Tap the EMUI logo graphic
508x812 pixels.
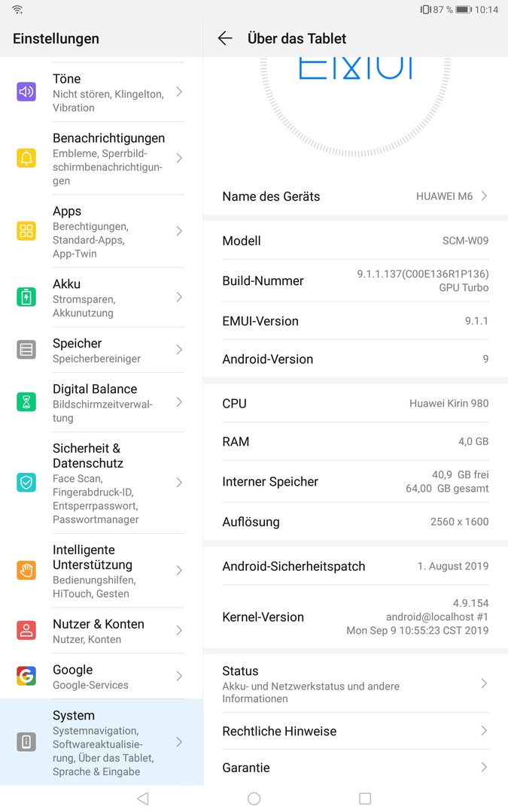pos(355,69)
